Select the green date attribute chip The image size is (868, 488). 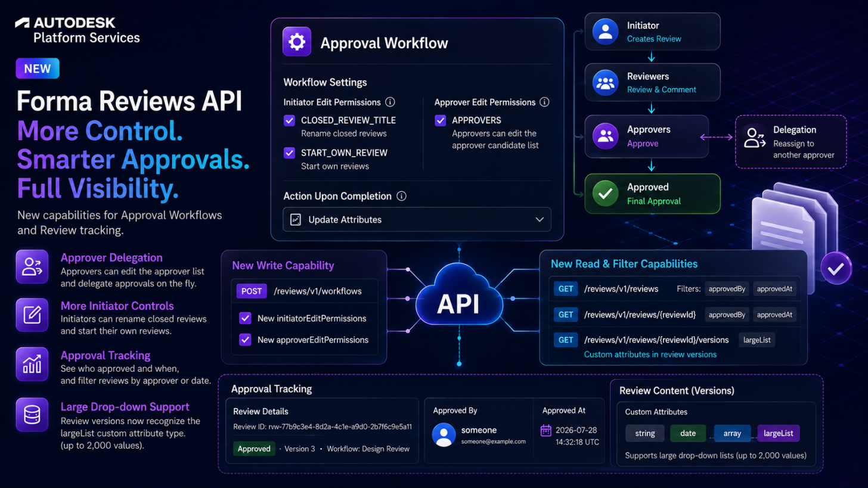point(688,433)
